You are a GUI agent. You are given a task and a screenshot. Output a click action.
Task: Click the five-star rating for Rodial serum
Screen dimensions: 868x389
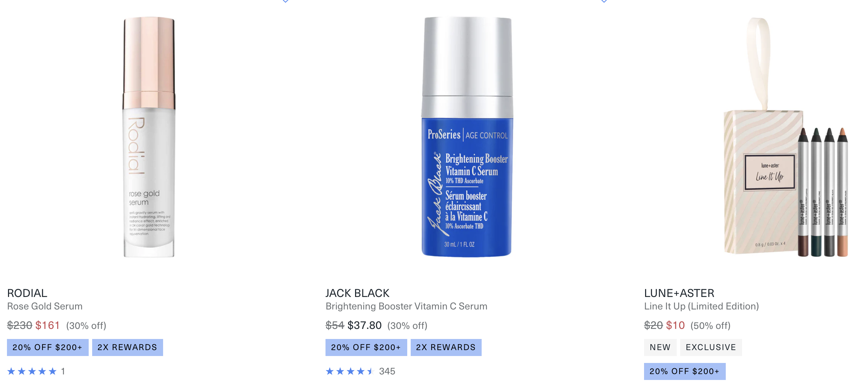(x=32, y=371)
